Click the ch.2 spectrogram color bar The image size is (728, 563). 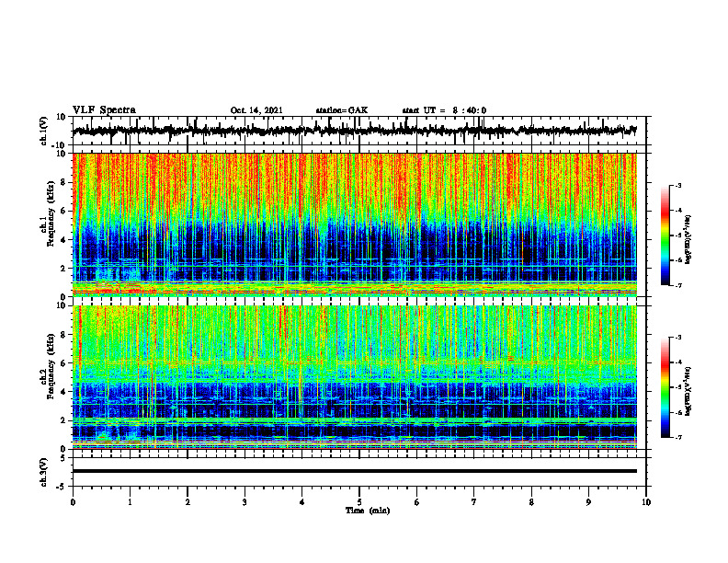[x=665, y=387]
